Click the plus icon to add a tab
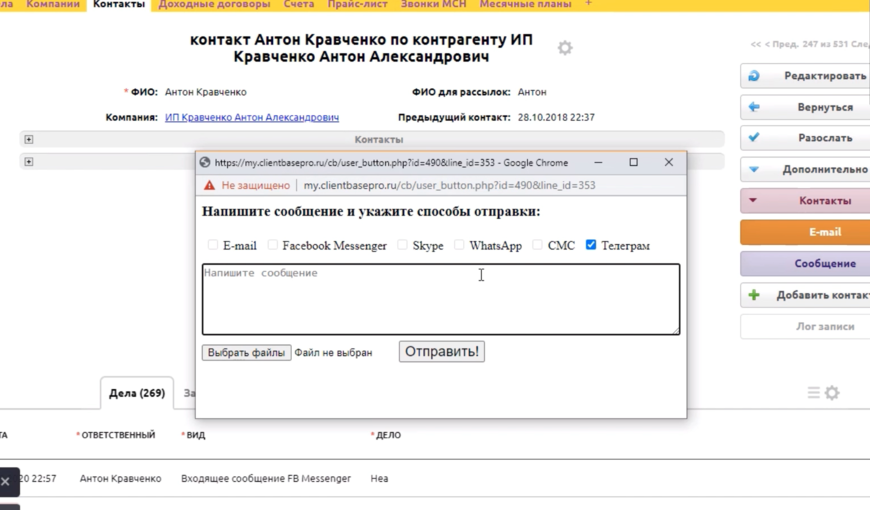 (x=588, y=4)
